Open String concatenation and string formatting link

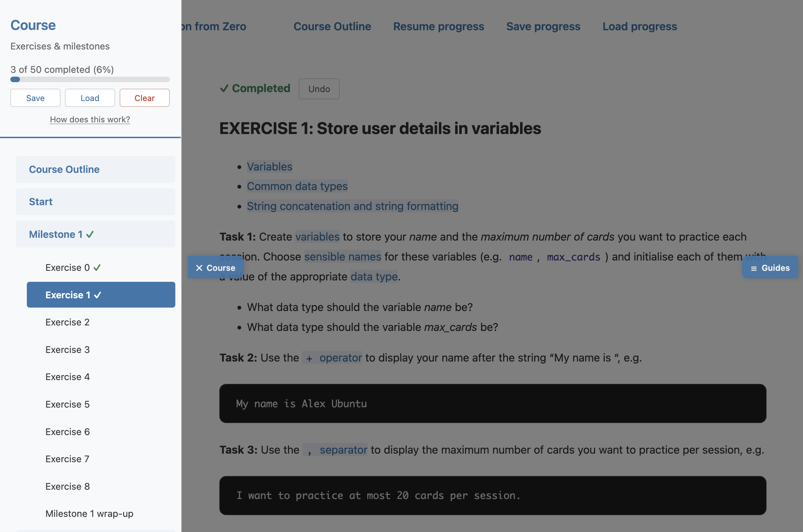pos(353,206)
